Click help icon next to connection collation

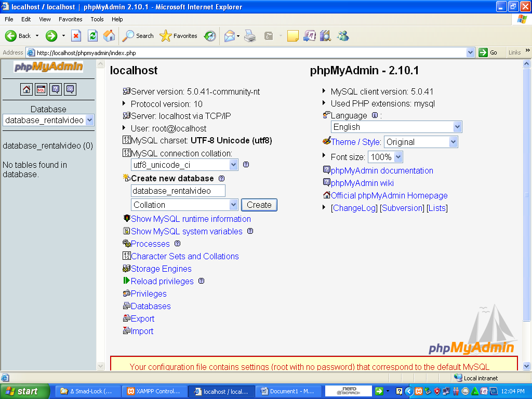(246, 165)
